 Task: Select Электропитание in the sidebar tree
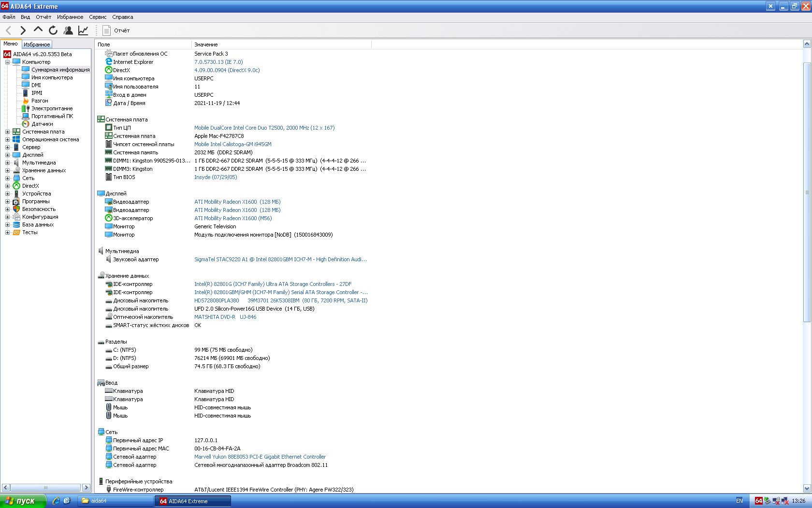(x=52, y=108)
